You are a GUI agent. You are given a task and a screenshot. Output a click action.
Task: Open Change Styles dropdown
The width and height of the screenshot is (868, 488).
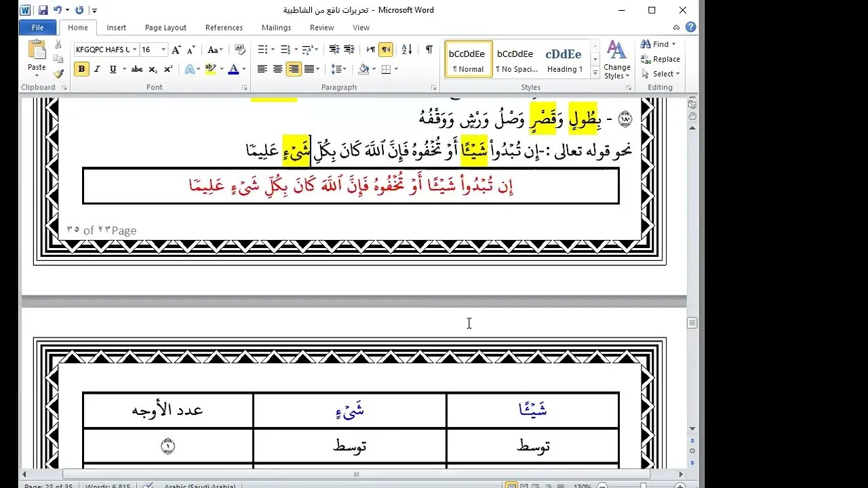tap(616, 60)
